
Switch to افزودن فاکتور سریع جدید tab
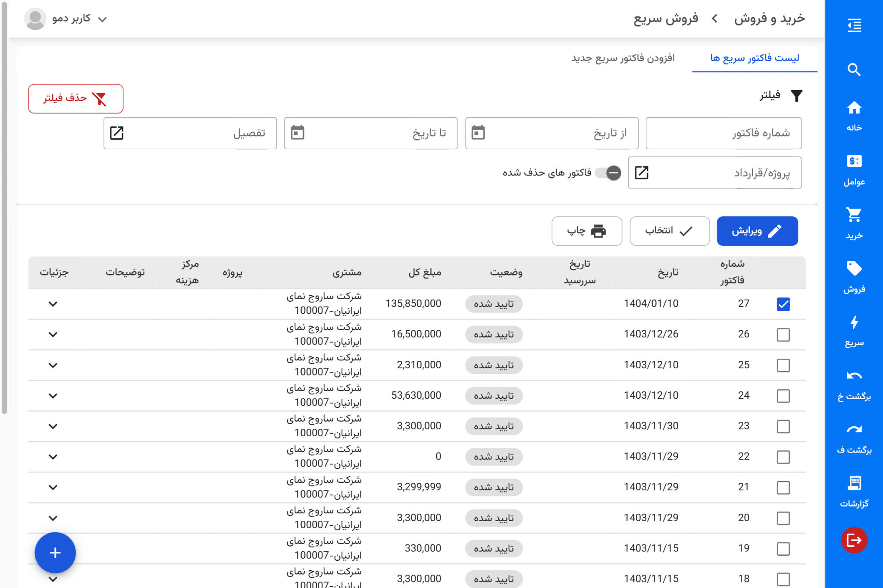tap(623, 58)
